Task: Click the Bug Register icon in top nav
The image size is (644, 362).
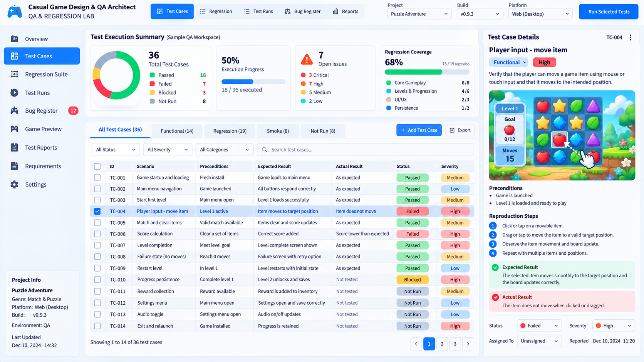Action: [x=288, y=12]
